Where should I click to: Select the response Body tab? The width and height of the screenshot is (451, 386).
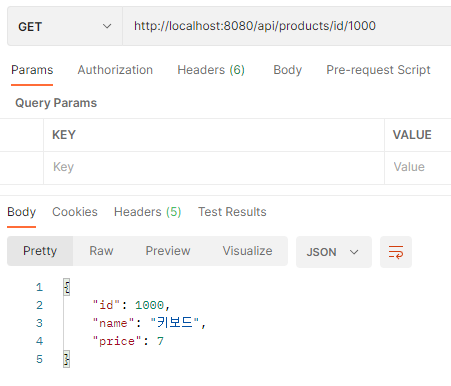(21, 212)
